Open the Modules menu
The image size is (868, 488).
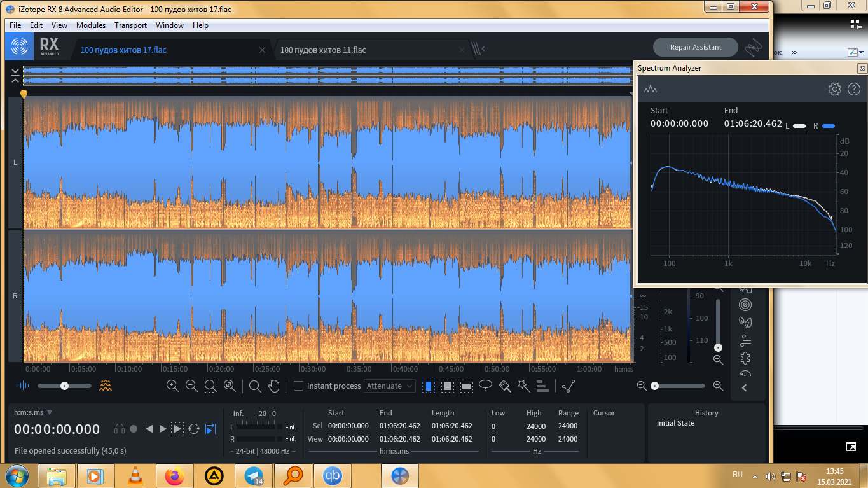pyautogui.click(x=91, y=25)
